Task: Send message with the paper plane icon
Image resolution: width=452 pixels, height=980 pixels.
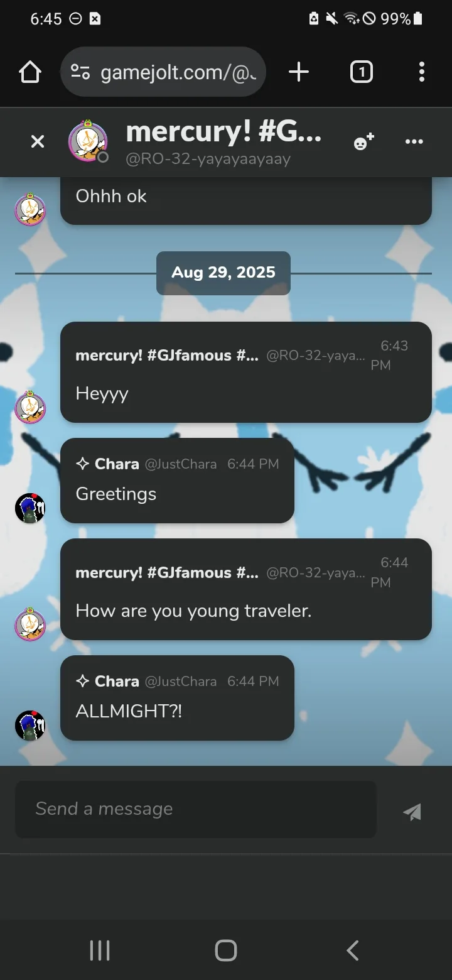Action: (412, 812)
